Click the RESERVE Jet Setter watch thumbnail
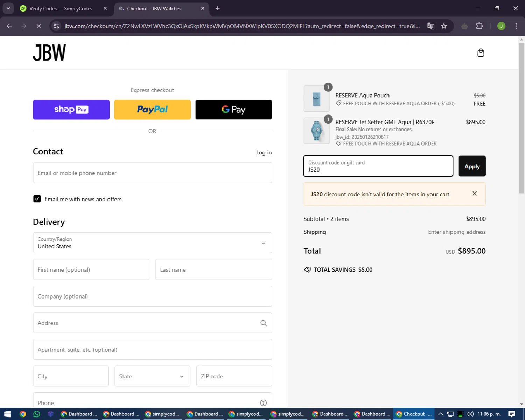The width and height of the screenshot is (525, 420). coord(316,131)
